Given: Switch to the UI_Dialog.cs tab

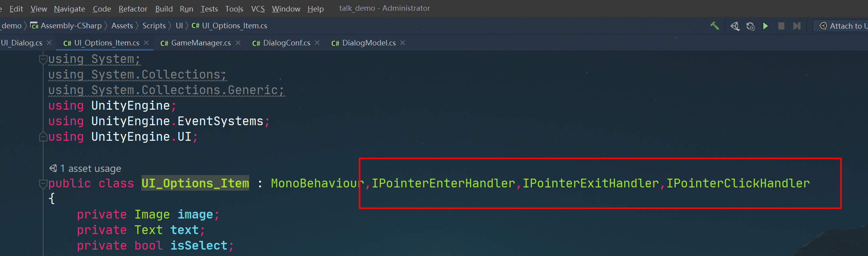Looking at the screenshot, I should pos(22,43).
